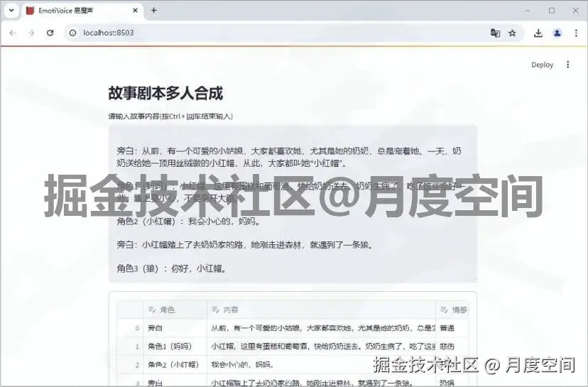
Task: Open the Chrome profile avatar
Action: (x=557, y=33)
